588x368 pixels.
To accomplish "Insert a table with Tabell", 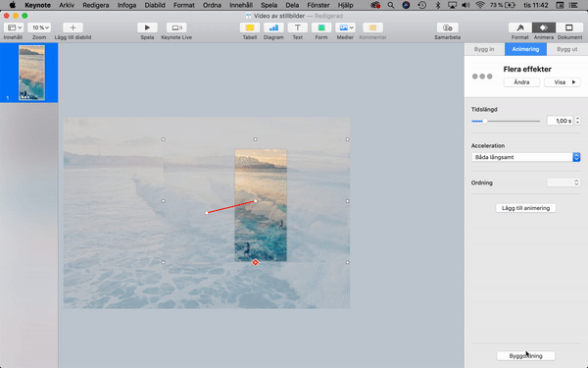I will pyautogui.click(x=250, y=27).
